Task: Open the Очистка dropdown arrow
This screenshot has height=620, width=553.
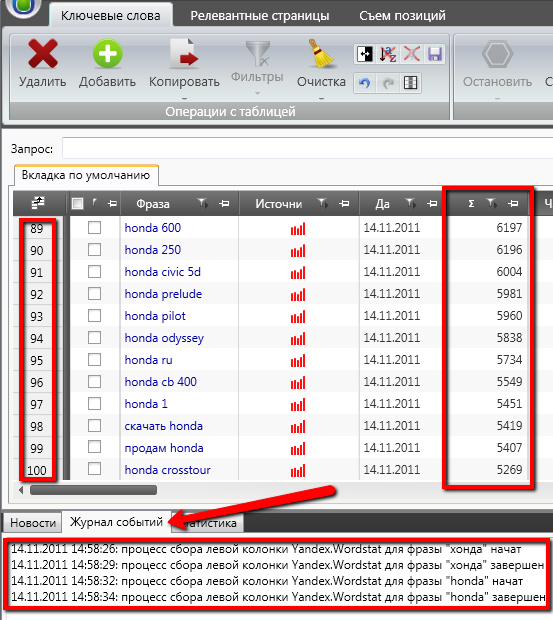Action: tap(321, 98)
